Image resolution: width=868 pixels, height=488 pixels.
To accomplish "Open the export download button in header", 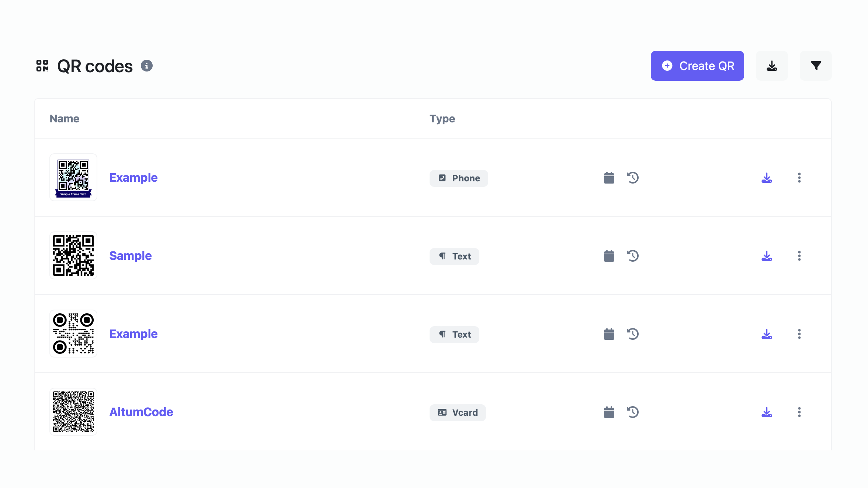I will coord(772,66).
